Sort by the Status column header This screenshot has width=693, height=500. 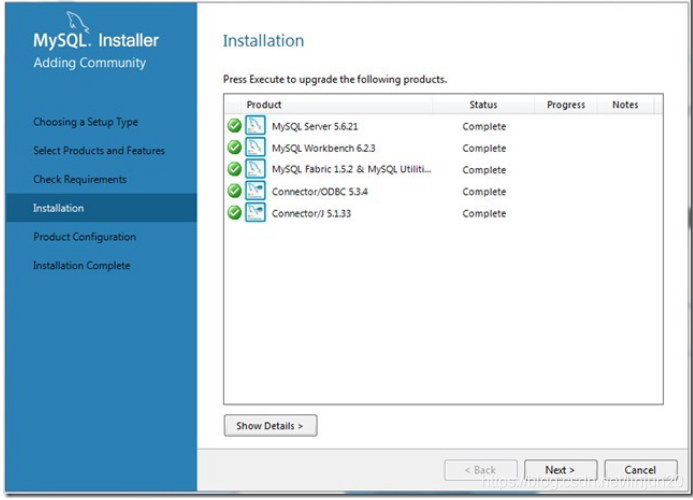click(483, 105)
